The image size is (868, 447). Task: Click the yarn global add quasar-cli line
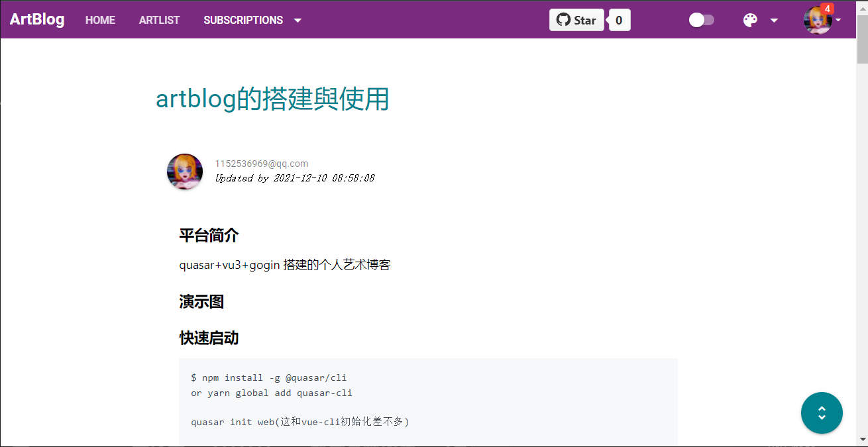272,393
